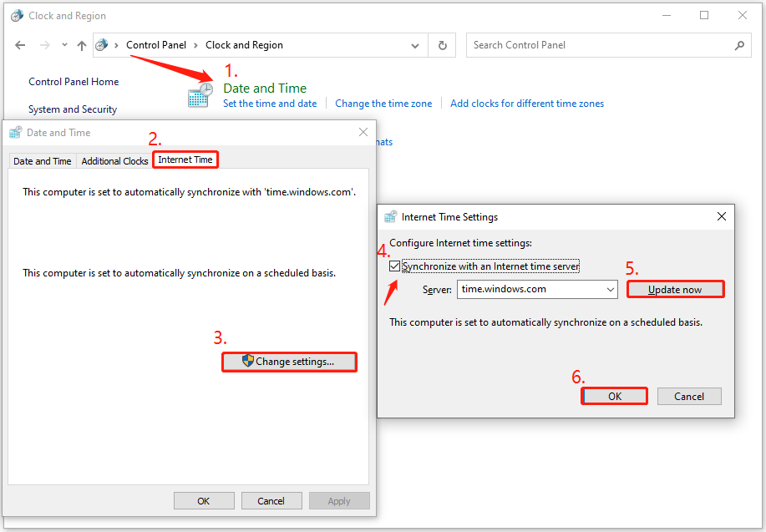Click OK in Internet Time Settings
This screenshot has height=532, width=766.
tap(615, 396)
